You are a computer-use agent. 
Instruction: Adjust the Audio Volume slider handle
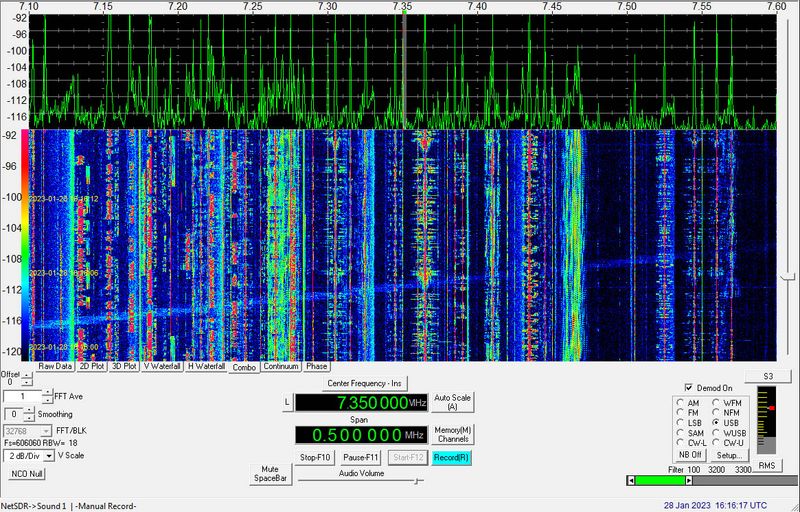(x=417, y=481)
